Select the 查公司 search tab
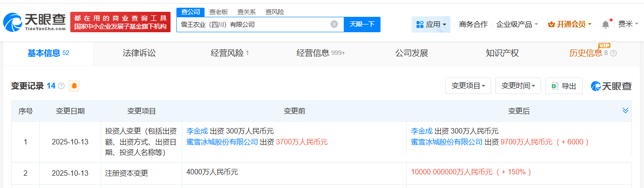 point(190,12)
